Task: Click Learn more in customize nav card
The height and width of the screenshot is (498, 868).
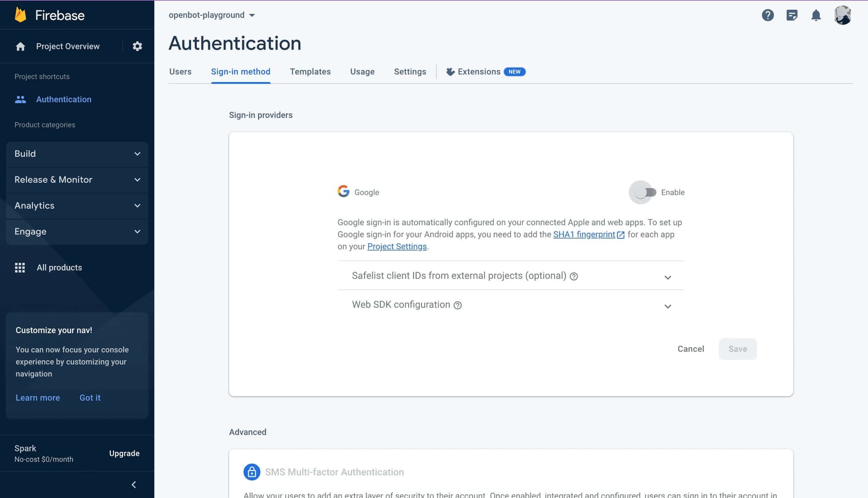Action: [x=38, y=398]
